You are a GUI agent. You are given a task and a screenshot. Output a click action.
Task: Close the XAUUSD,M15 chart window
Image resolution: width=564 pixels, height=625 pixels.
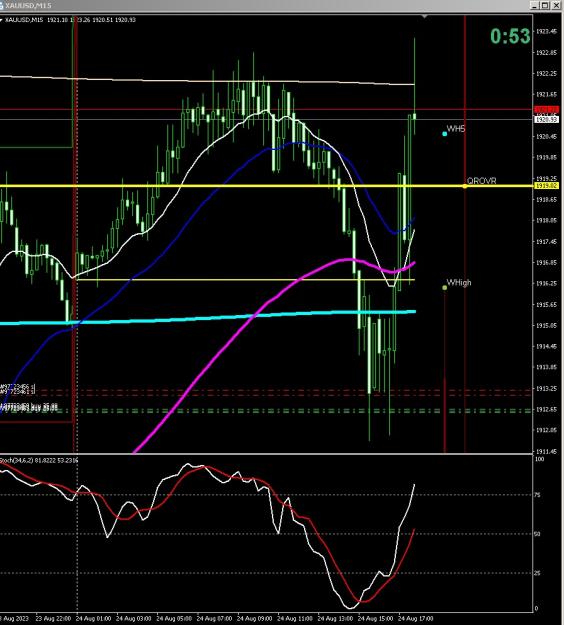click(x=555, y=5)
